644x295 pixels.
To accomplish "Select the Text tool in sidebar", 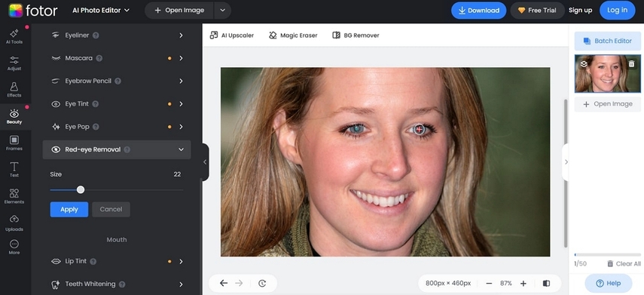I will (x=14, y=170).
